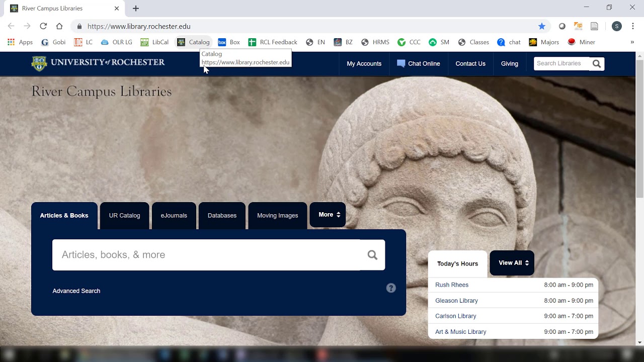Switch to the UR Catalog tab
This screenshot has width=644, height=362.
pyautogui.click(x=124, y=215)
